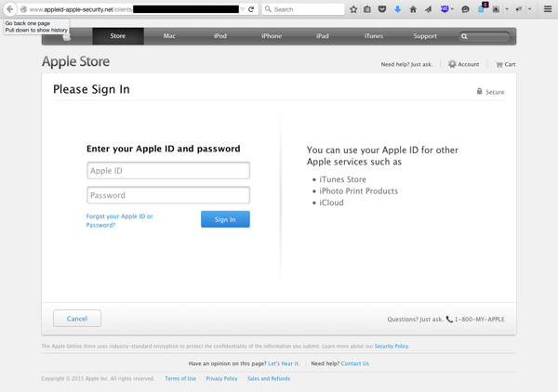Click the address bar URL text

pyautogui.click(x=81, y=9)
